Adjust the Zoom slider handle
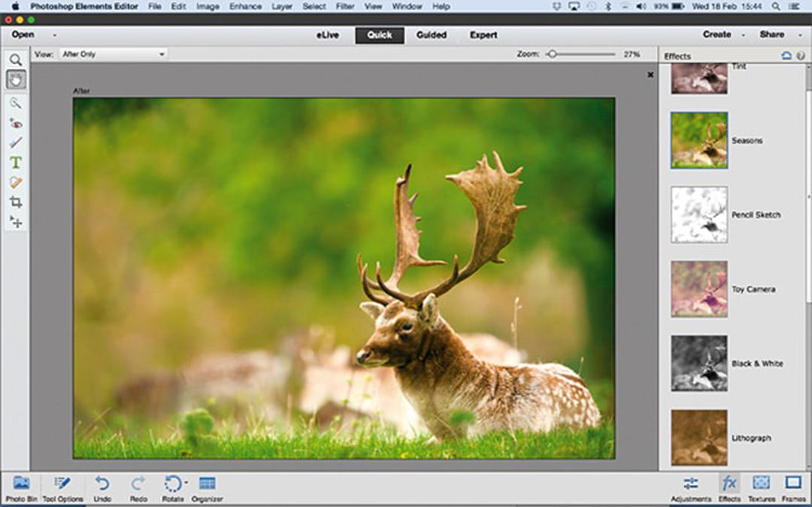812x507 pixels. click(x=552, y=54)
